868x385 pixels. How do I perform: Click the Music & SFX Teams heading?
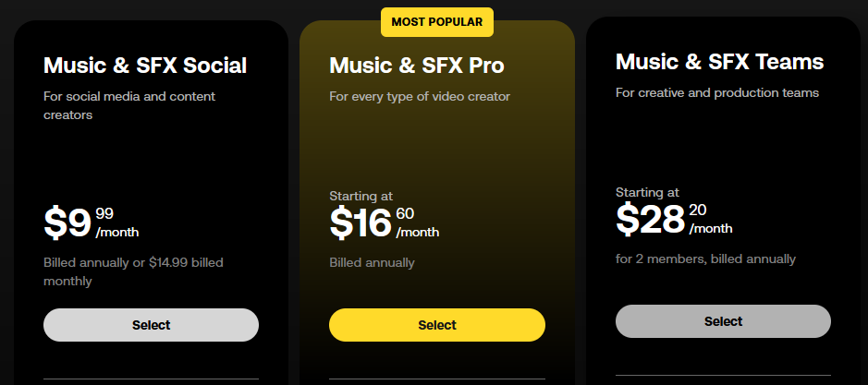[x=720, y=62]
